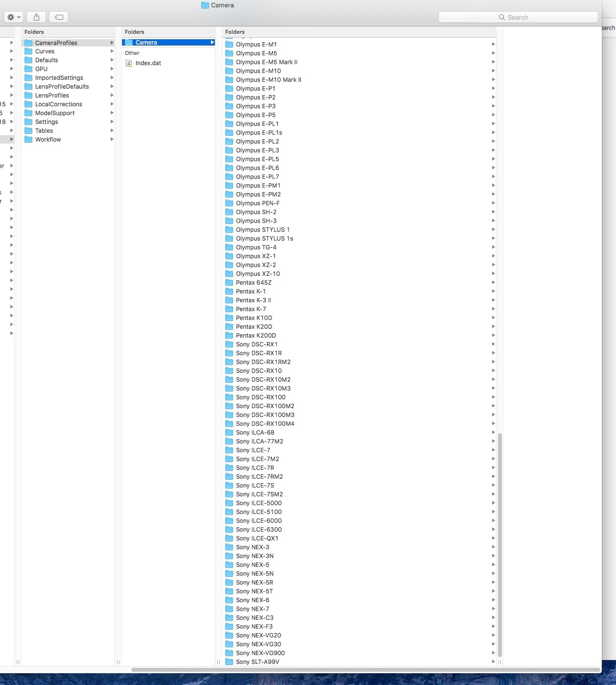
Task: Click the Settings folder icon
Action: [28, 122]
